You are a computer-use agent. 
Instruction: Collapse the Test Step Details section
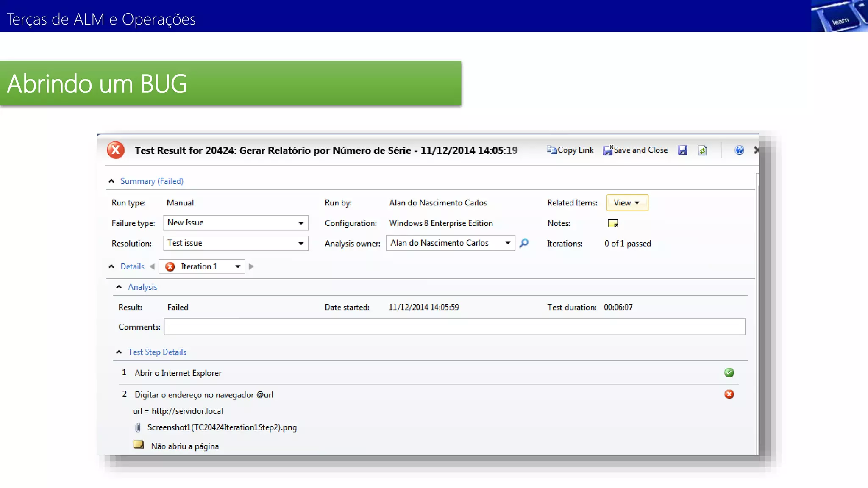pos(119,352)
